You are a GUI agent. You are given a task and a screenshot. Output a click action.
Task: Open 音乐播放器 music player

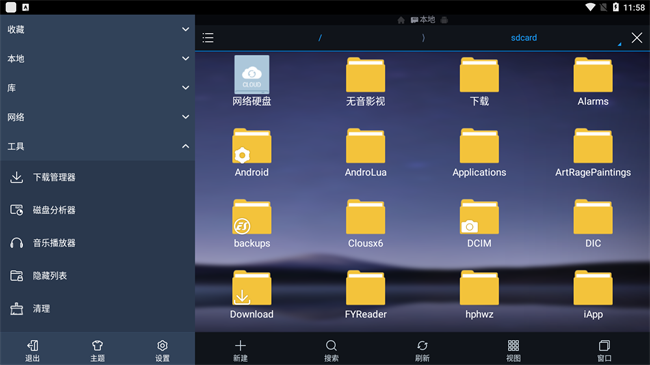click(97, 243)
